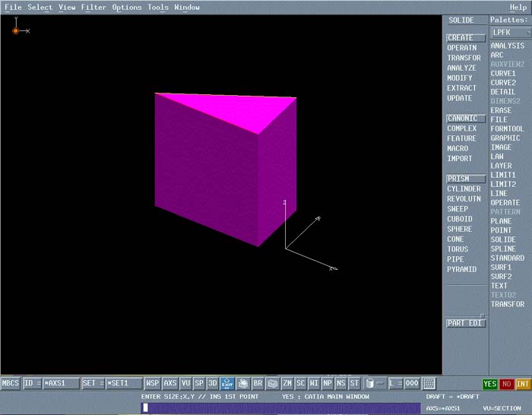The width and height of the screenshot is (532, 415).
Task: Click the AXS axis button
Action: tap(170, 384)
